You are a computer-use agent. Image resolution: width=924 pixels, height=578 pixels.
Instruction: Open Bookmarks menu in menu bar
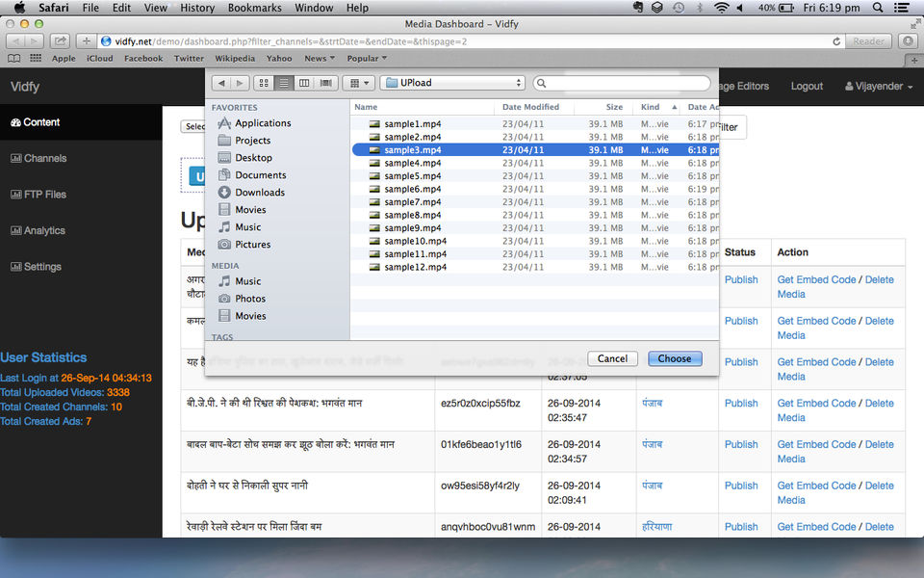pyautogui.click(x=254, y=8)
